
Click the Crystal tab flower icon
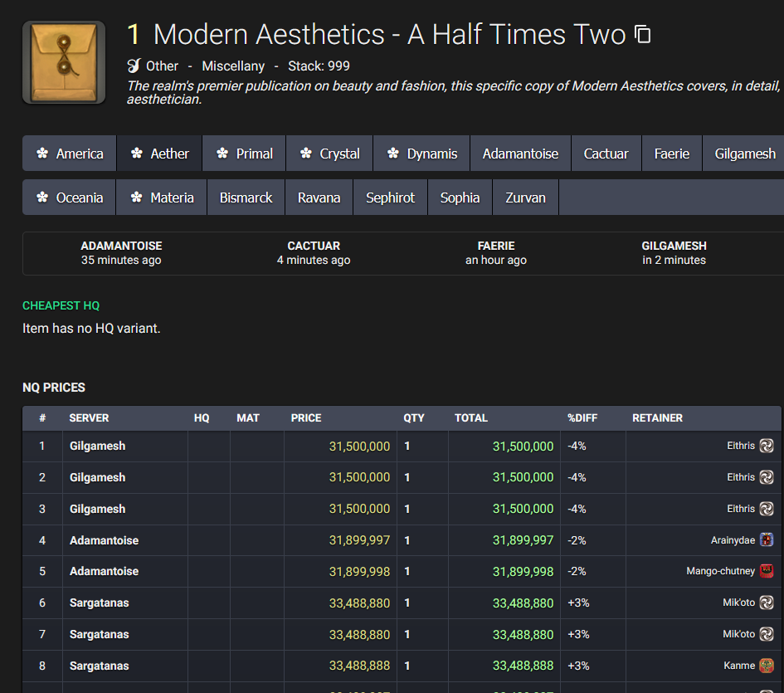click(x=306, y=153)
